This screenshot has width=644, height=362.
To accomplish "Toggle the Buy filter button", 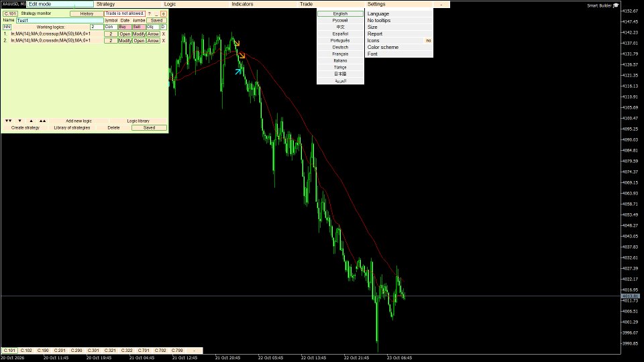I will (x=125, y=27).
